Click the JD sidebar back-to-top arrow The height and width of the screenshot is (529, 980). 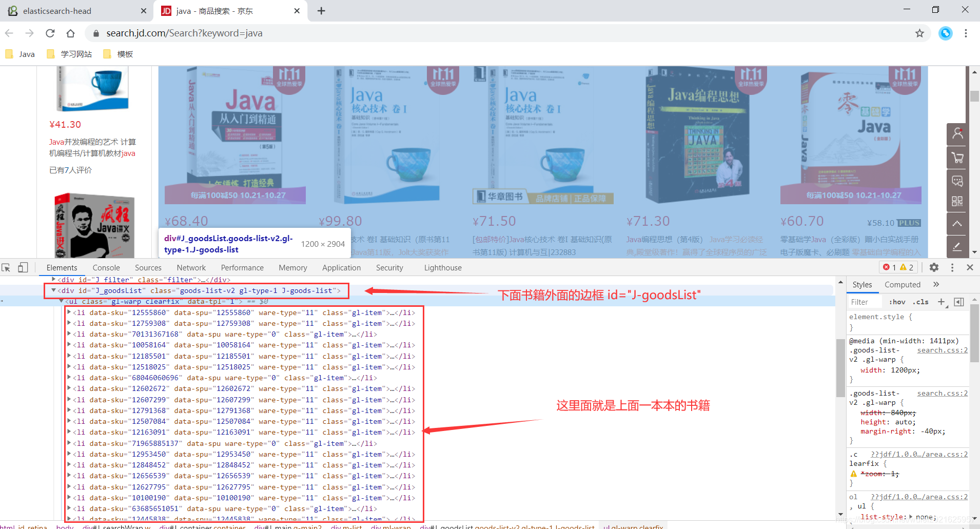957,224
